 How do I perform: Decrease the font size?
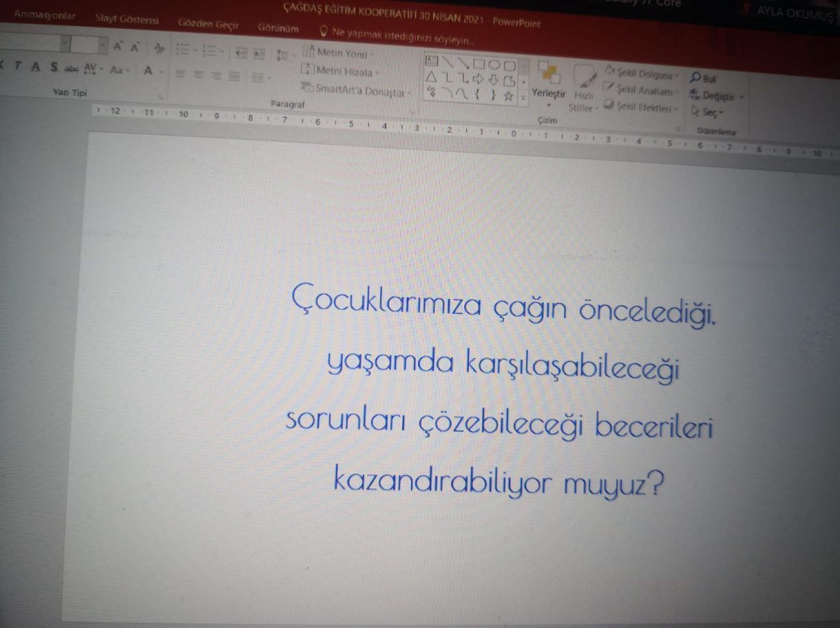(x=135, y=48)
